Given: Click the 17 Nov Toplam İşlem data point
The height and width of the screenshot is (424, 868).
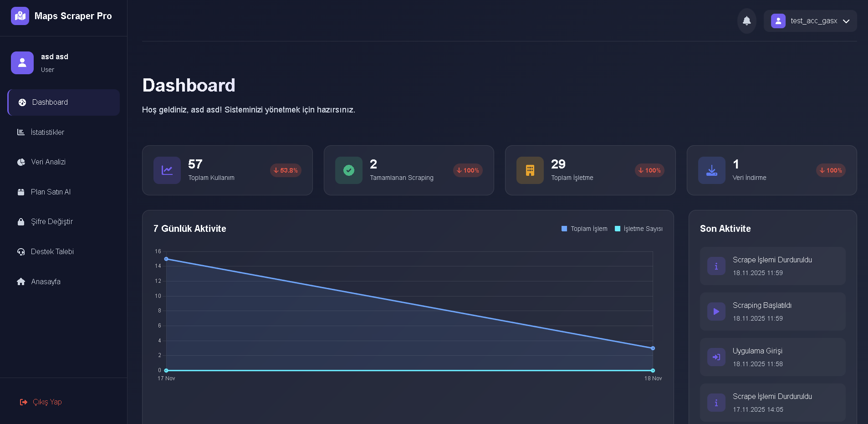Looking at the screenshot, I should (x=166, y=259).
